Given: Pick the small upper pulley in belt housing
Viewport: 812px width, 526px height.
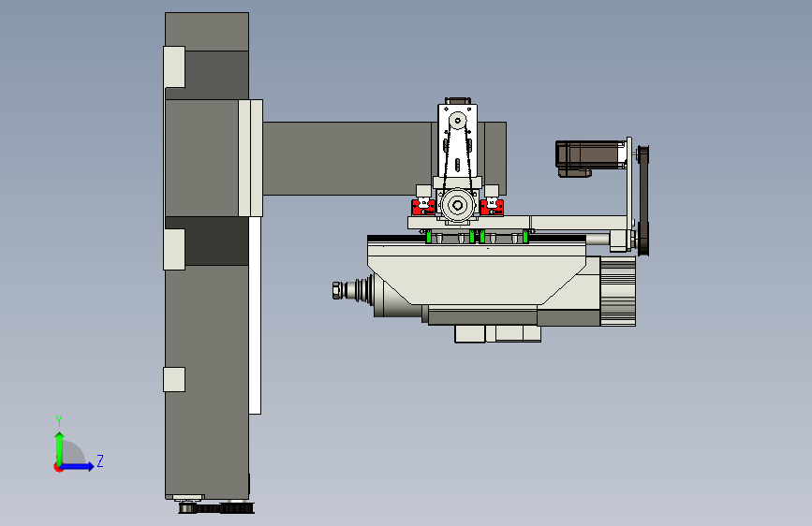Looking at the screenshot, I should [x=457, y=121].
